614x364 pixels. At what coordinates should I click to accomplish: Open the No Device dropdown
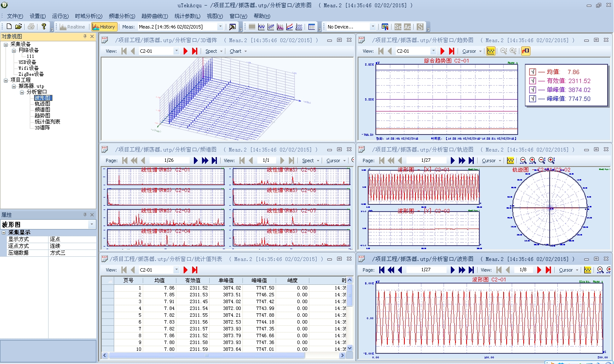pyautogui.click(x=373, y=27)
